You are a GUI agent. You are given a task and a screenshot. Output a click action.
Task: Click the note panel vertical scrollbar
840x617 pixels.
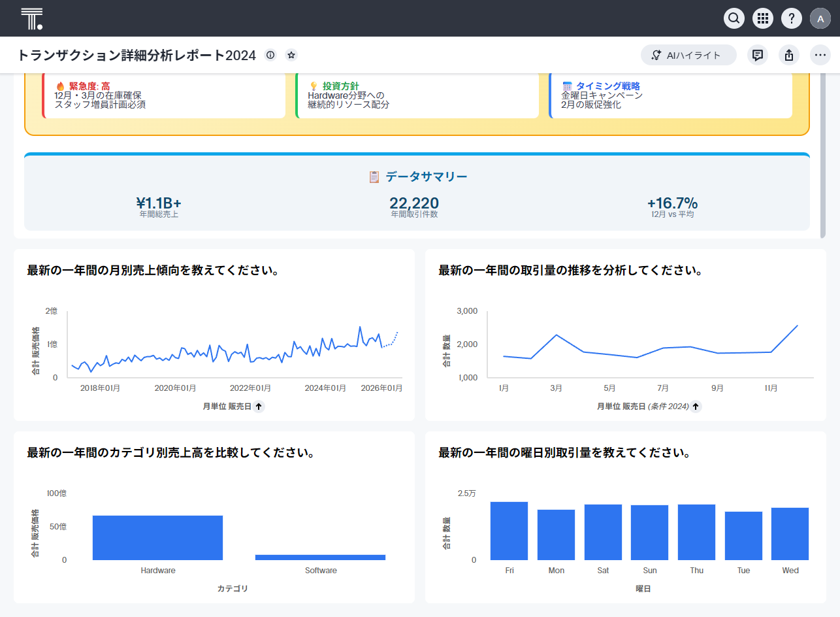click(823, 157)
